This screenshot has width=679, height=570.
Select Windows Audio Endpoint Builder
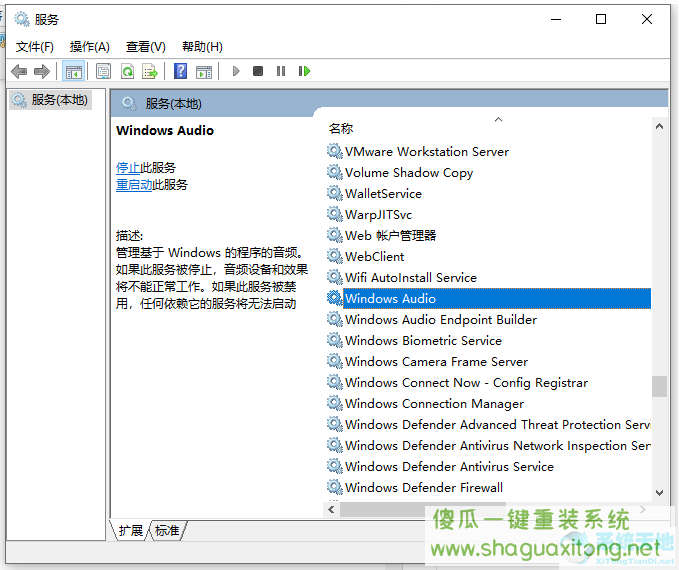441,320
